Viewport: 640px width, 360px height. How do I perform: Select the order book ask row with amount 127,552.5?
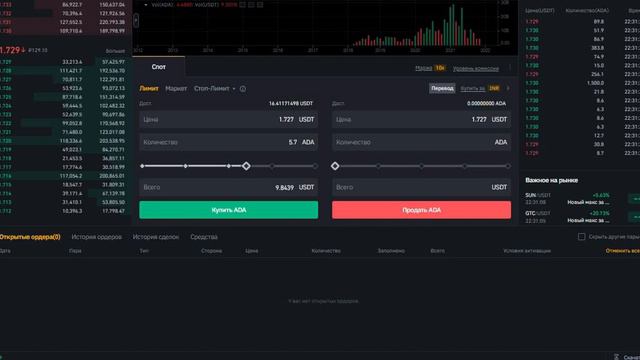click(65, 22)
